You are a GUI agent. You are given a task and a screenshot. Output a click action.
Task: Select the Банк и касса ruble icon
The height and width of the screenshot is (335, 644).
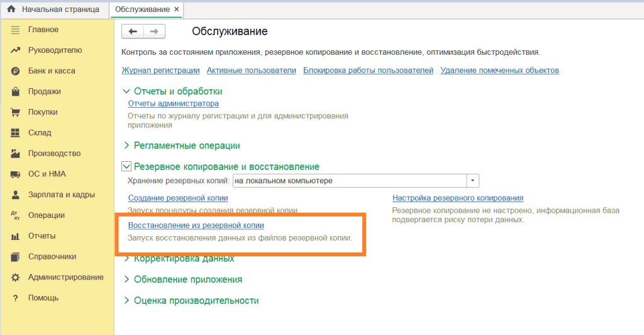pos(16,71)
